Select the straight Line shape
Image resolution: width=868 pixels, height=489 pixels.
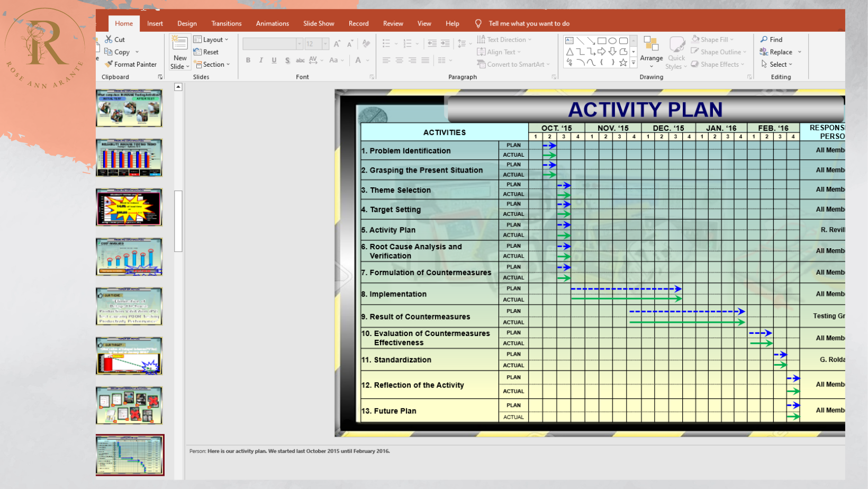click(580, 41)
